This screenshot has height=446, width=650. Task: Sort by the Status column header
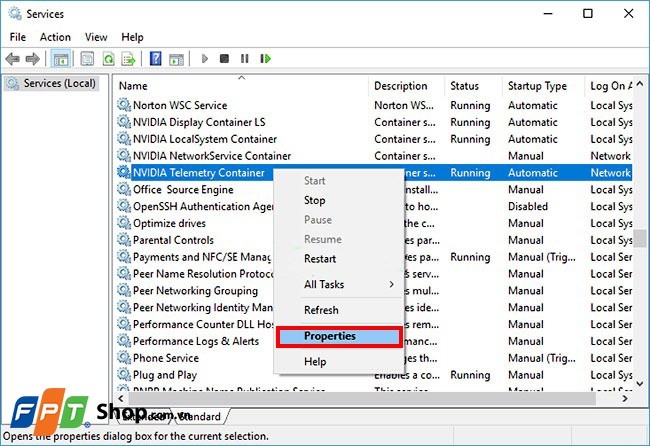[x=473, y=86]
